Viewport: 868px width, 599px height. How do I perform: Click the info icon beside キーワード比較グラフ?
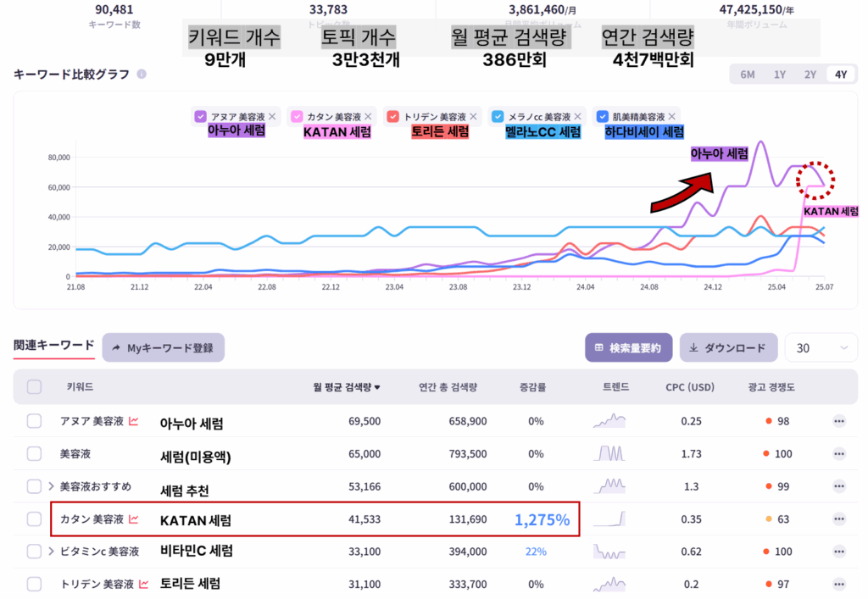pos(142,74)
